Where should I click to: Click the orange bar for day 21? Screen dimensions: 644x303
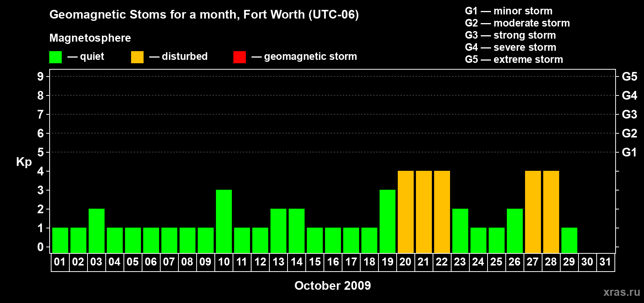[x=424, y=212]
